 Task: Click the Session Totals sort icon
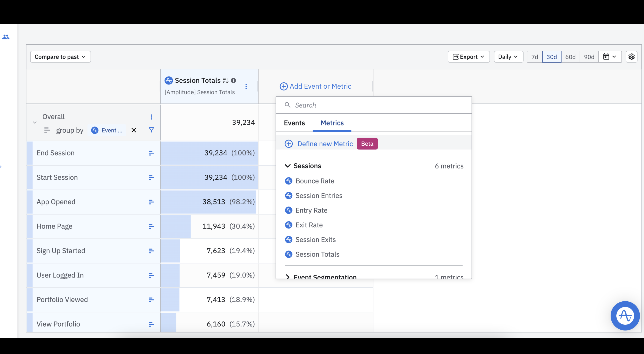point(225,80)
